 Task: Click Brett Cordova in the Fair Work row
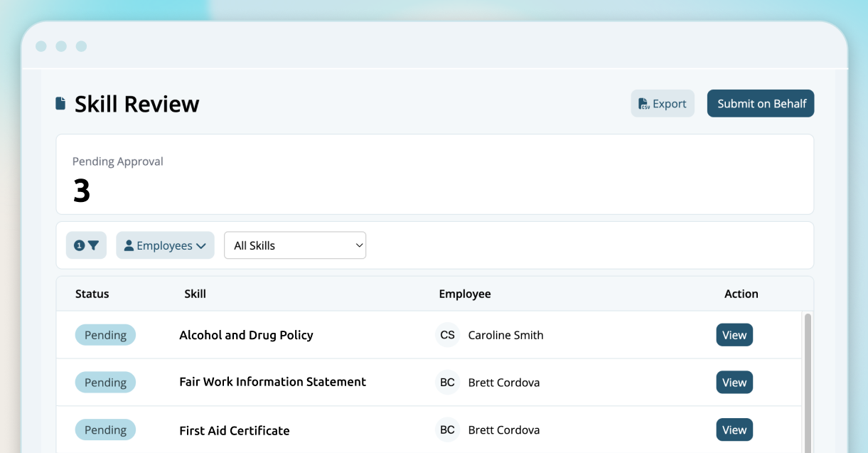(x=504, y=383)
